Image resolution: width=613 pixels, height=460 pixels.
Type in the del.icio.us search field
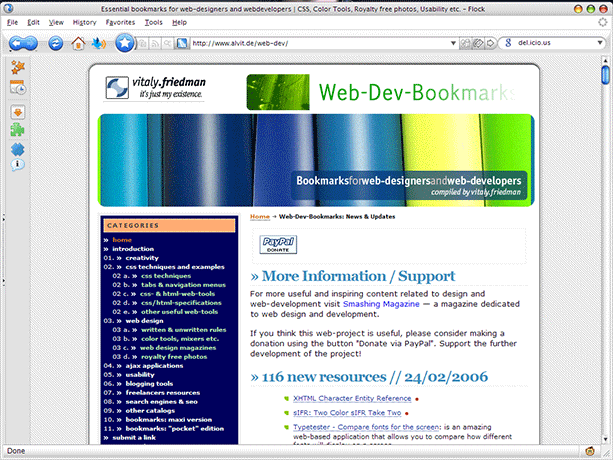click(555, 43)
